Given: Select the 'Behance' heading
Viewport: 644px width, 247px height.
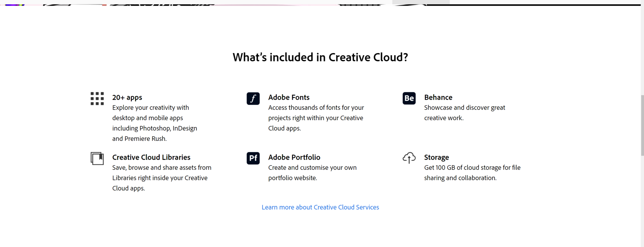Looking at the screenshot, I should pos(438,97).
